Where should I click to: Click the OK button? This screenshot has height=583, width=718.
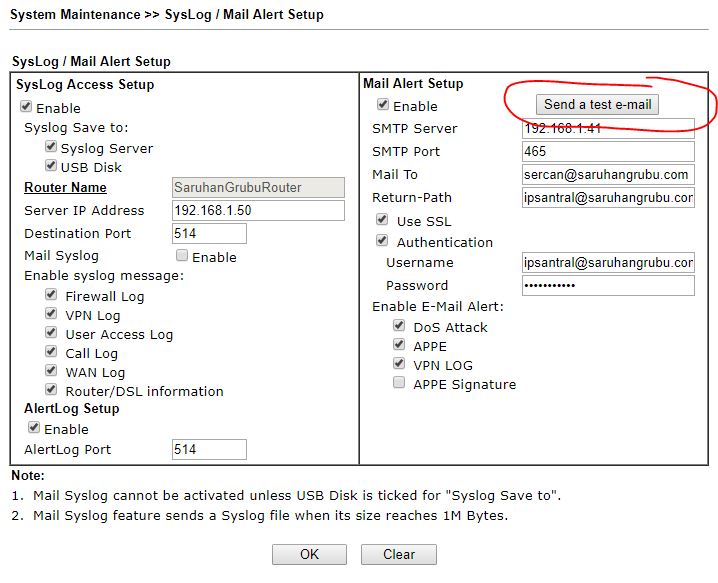point(309,554)
